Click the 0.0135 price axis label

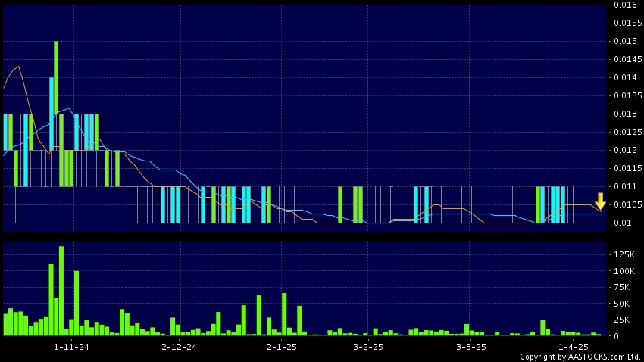[x=628, y=95]
